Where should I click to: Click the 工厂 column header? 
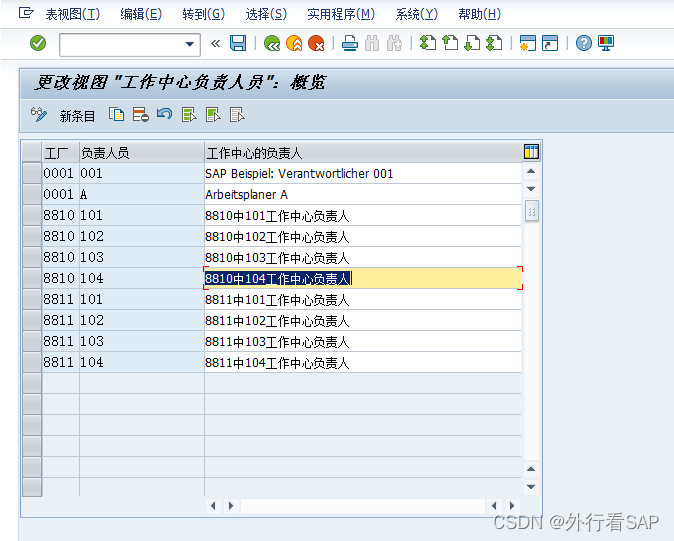(61, 153)
